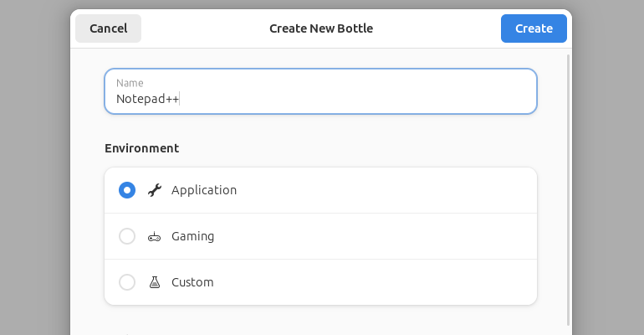Place cursor on the Notepad++ text
This screenshot has width=644, height=335.
[147, 99]
